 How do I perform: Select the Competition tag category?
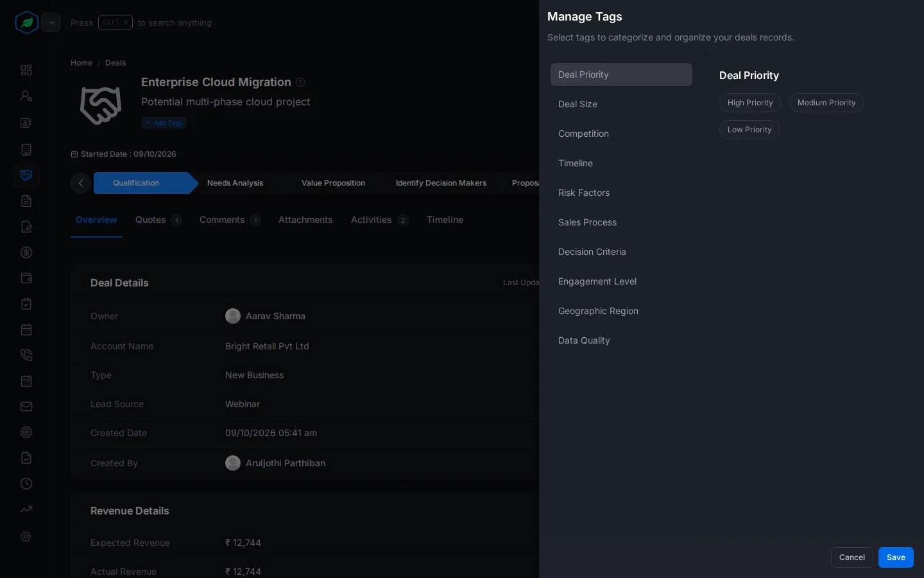(x=621, y=134)
